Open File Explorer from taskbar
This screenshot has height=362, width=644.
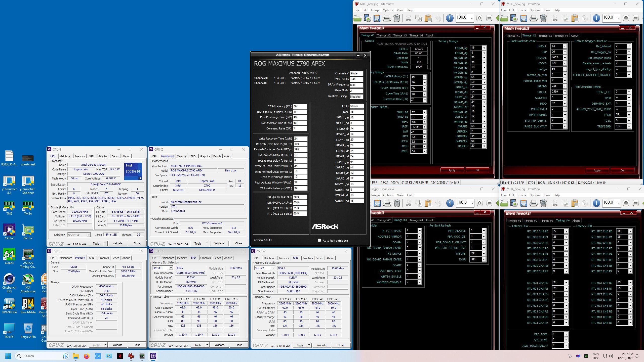76,356
